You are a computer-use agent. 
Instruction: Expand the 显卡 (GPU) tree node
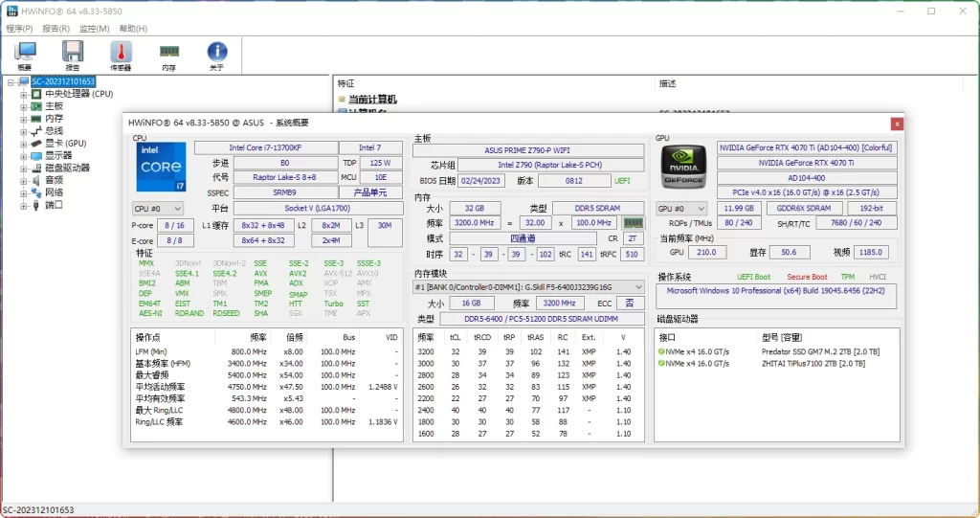(x=23, y=144)
